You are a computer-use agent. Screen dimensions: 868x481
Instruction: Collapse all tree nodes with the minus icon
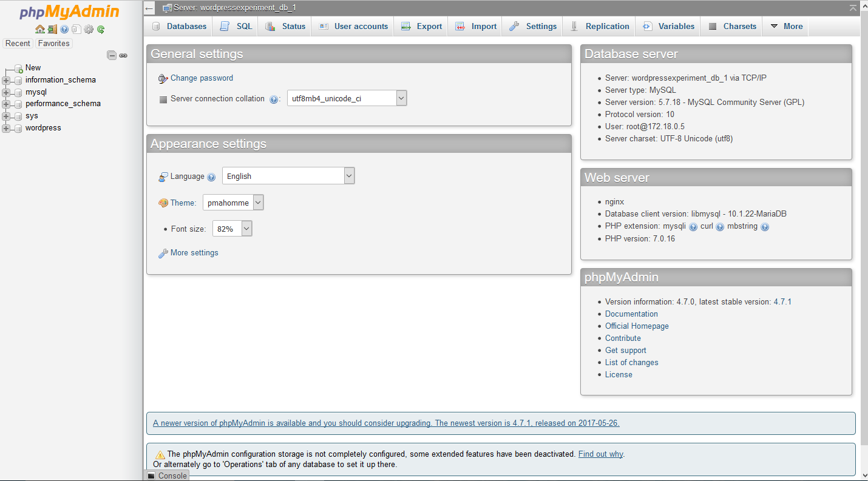[112, 55]
